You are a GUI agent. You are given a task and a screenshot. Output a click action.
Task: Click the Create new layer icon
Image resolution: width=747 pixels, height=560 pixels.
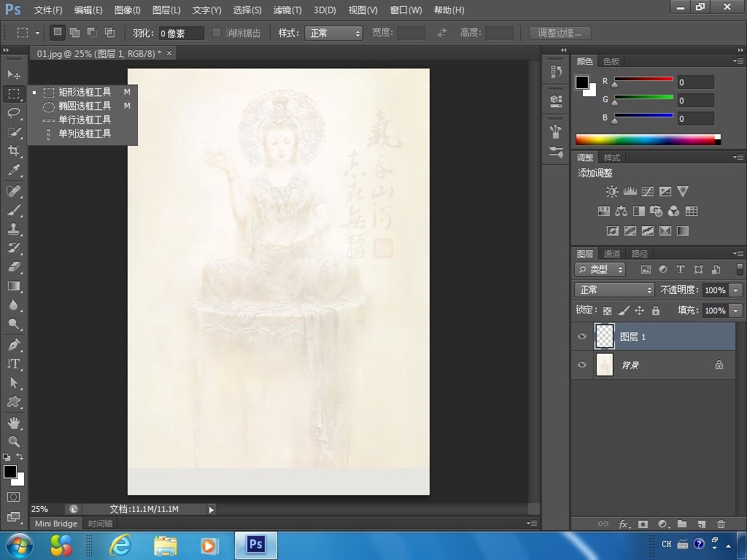pos(701,524)
